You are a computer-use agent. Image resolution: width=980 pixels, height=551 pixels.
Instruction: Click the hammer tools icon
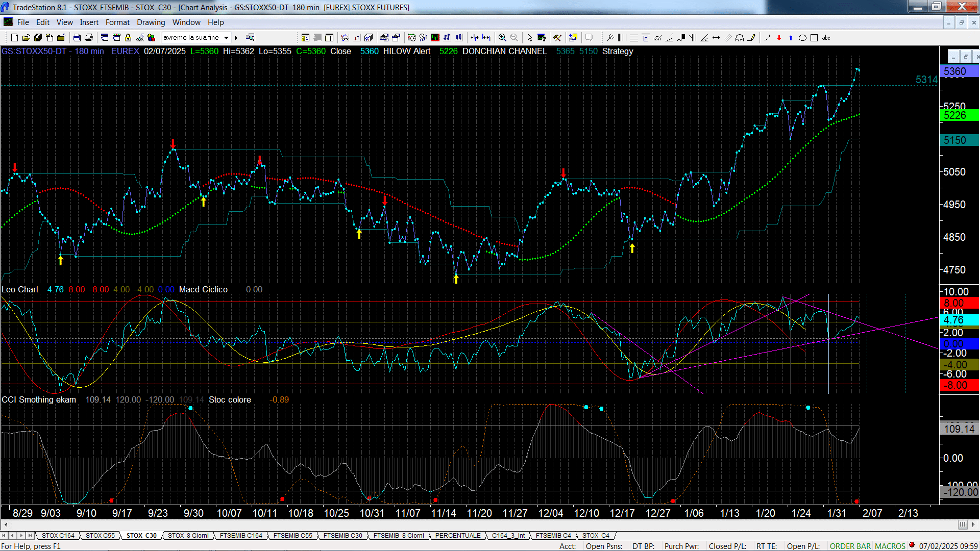tap(557, 38)
